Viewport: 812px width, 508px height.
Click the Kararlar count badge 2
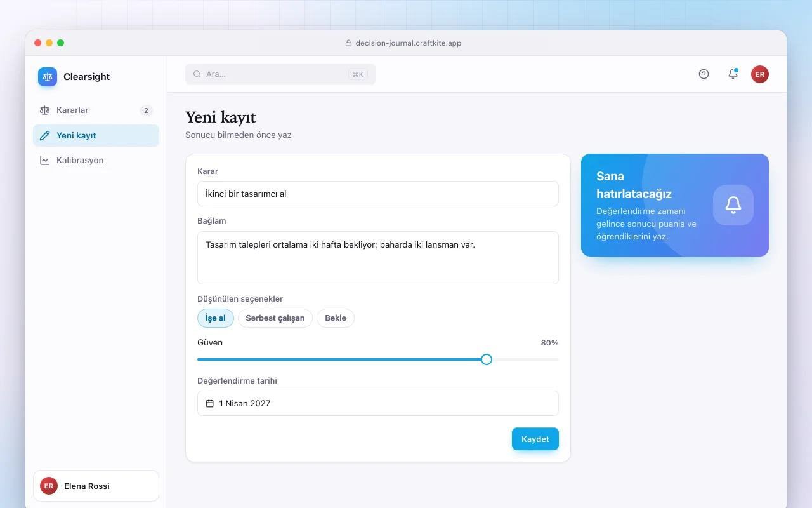pyautogui.click(x=146, y=110)
